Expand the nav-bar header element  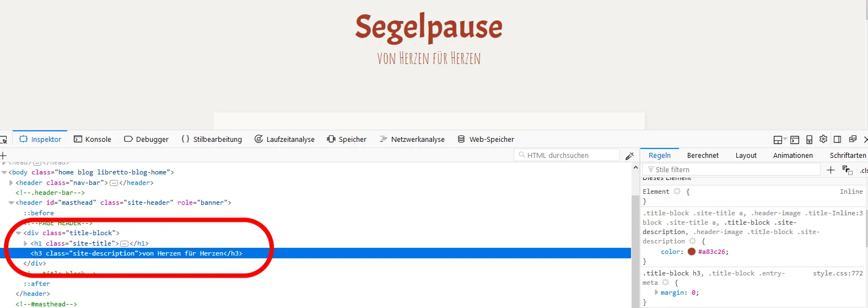(11, 183)
